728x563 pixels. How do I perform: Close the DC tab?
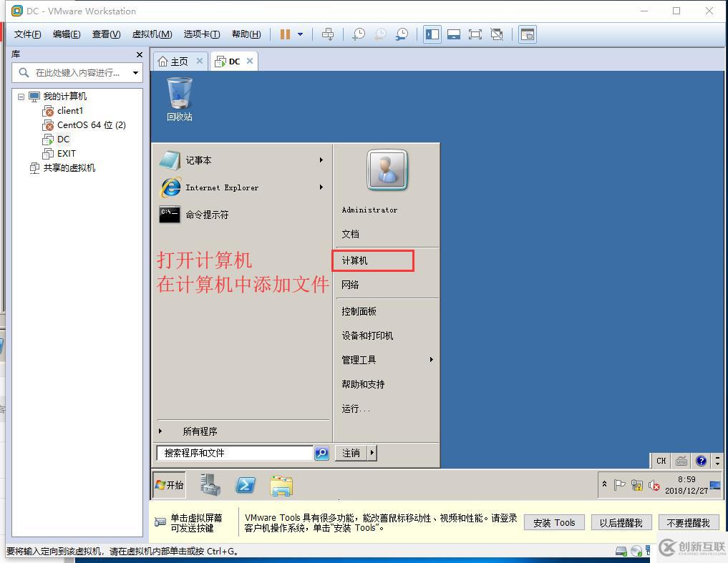pos(250,61)
